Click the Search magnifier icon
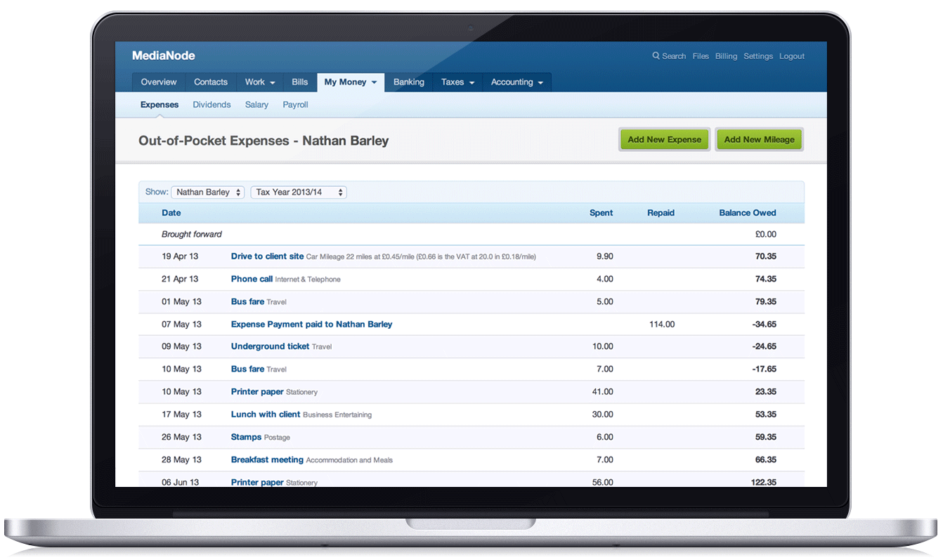943x560 pixels. coord(656,56)
